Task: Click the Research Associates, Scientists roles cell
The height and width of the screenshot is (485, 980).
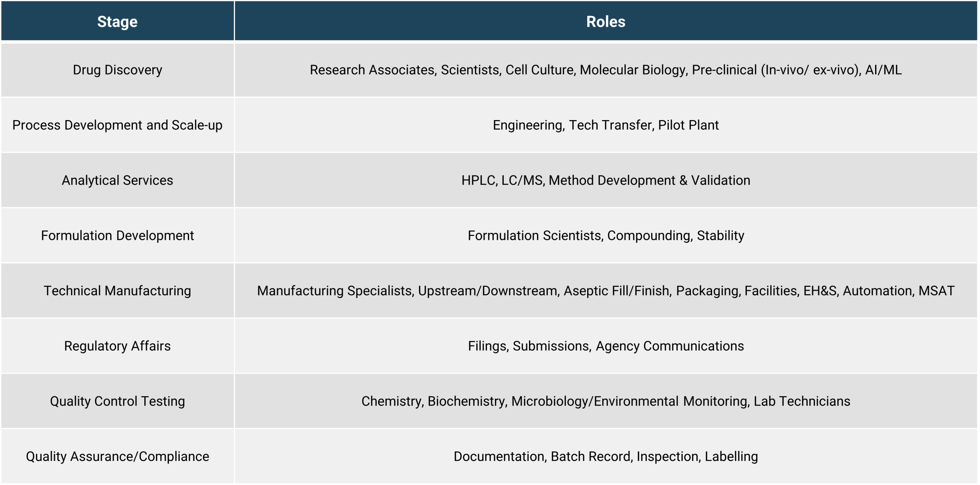Action: [x=606, y=70]
